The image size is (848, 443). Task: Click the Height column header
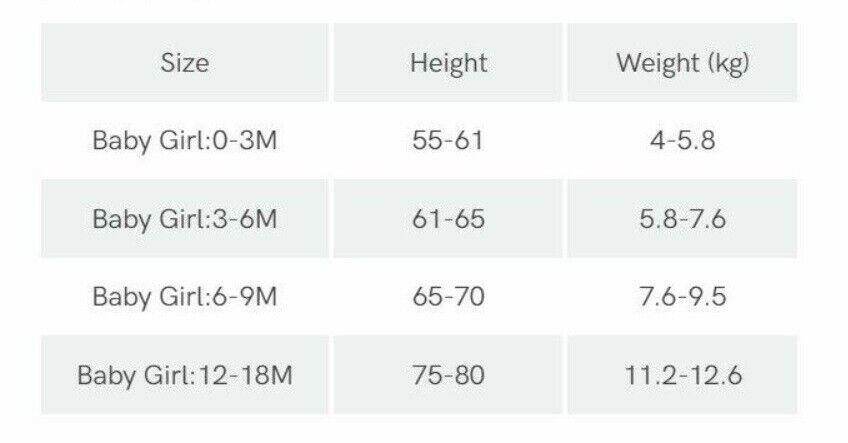tap(448, 63)
